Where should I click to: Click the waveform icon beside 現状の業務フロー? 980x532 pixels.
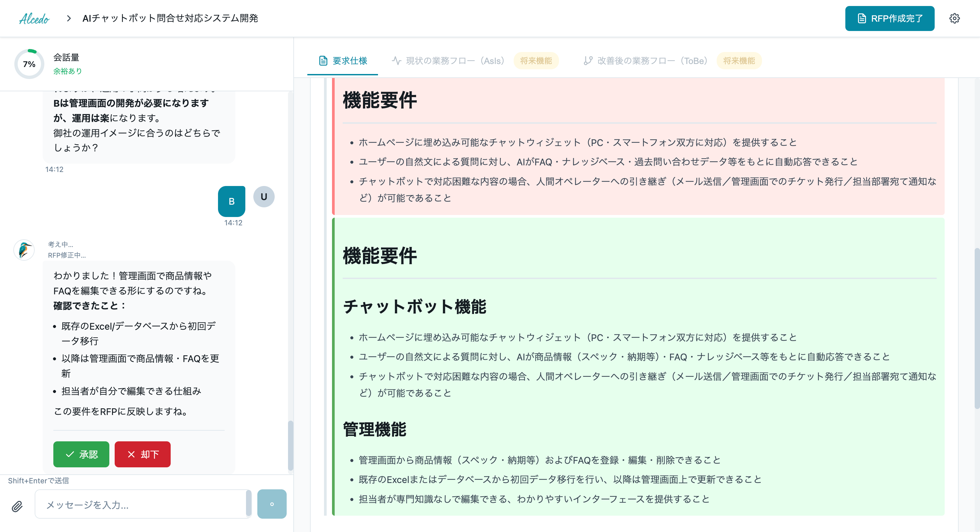point(396,60)
